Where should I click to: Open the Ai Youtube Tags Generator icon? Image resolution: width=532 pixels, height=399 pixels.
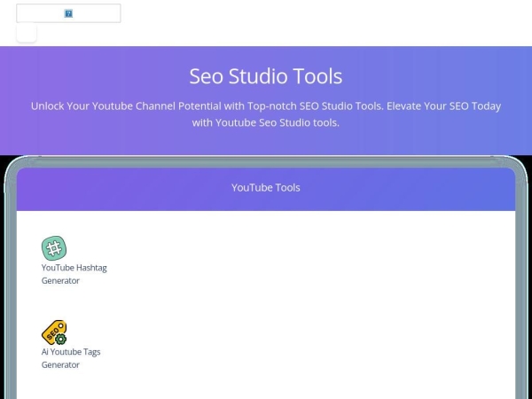(x=54, y=332)
